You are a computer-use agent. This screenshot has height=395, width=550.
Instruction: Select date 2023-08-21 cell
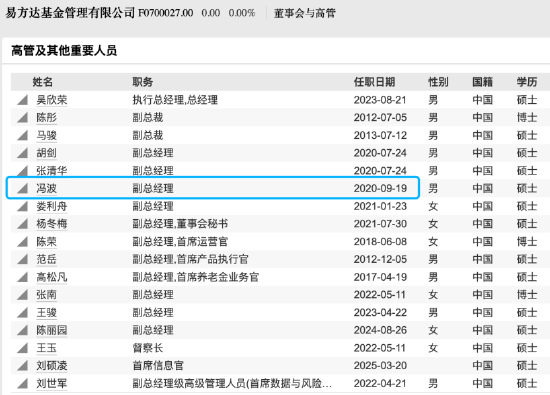tap(380, 100)
